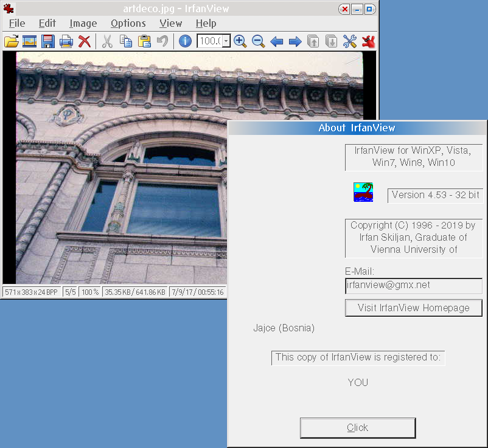Open the Edit menu
The image size is (488, 448).
point(47,23)
